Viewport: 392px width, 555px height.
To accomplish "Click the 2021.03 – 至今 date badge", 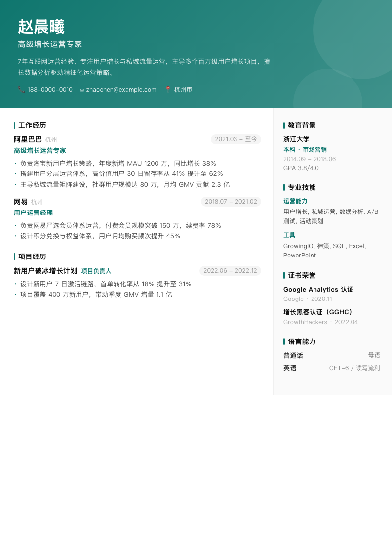I will 235,139.
